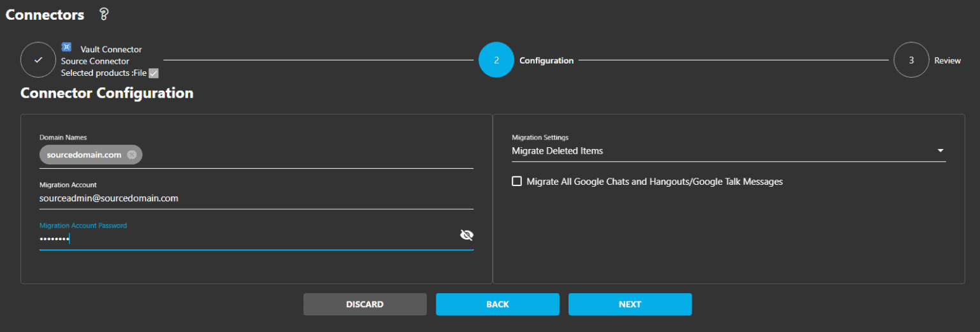Viewport: 980px width, 332px height.
Task: Click the BACK button
Action: click(498, 305)
